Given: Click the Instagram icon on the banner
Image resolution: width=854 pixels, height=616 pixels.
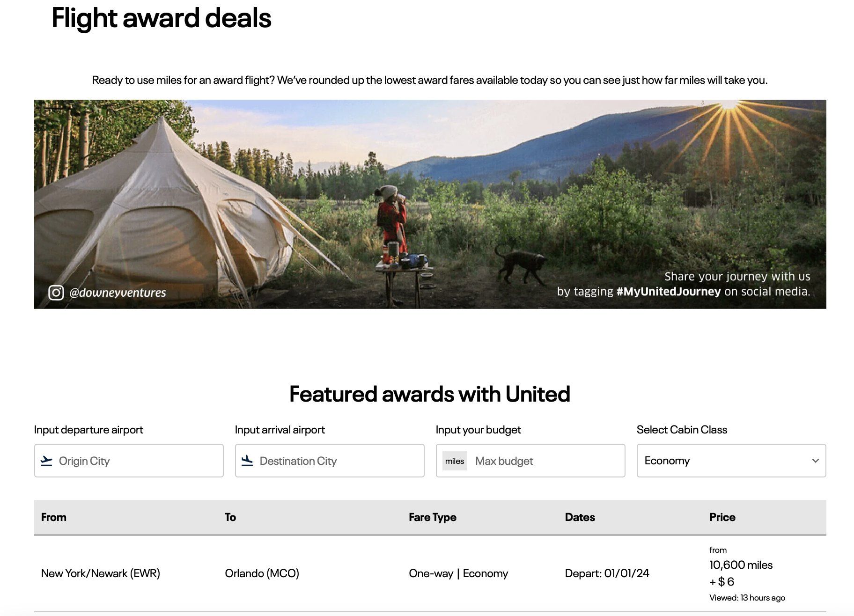Looking at the screenshot, I should (56, 293).
